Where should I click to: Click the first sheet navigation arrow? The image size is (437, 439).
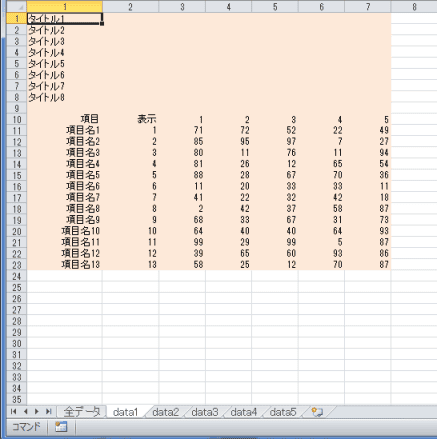click(13, 412)
